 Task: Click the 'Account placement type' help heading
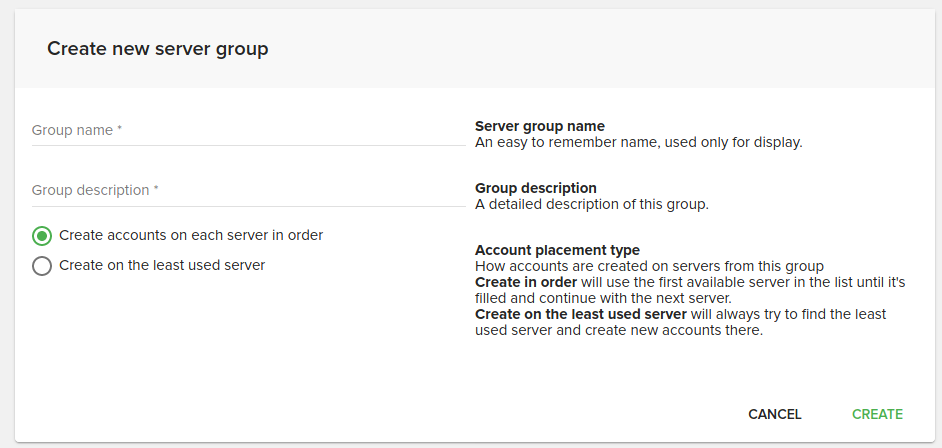(x=557, y=250)
